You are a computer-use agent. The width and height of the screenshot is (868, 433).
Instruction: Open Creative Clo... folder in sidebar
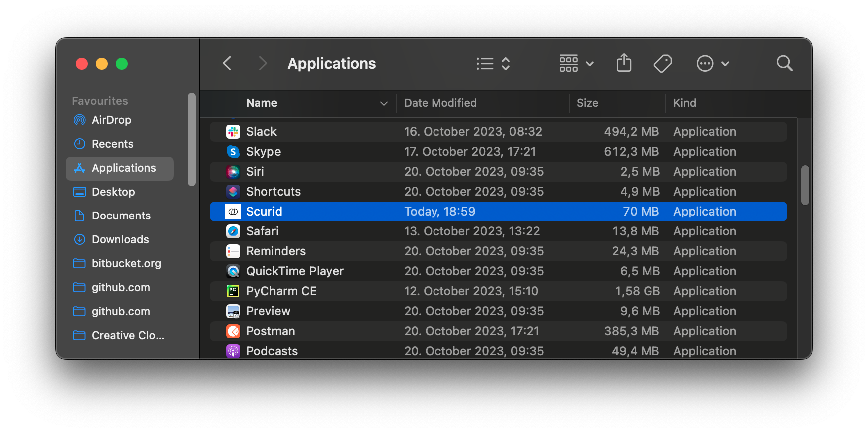(x=120, y=335)
